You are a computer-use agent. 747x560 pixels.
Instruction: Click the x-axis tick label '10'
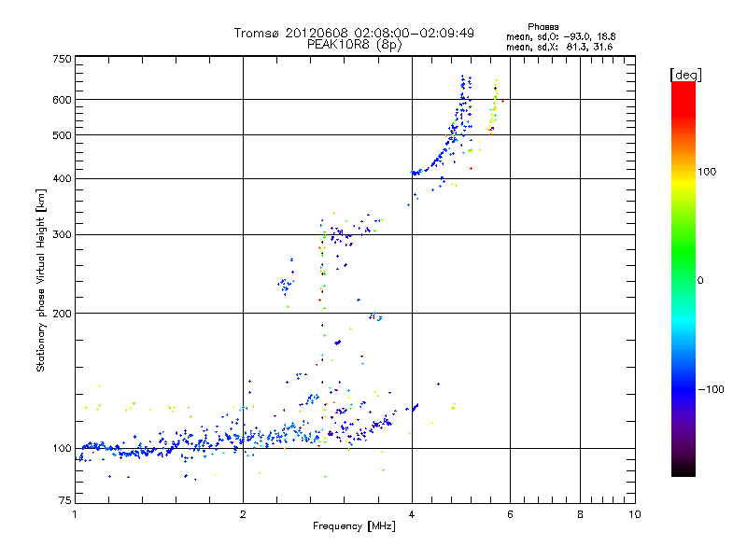click(x=635, y=514)
